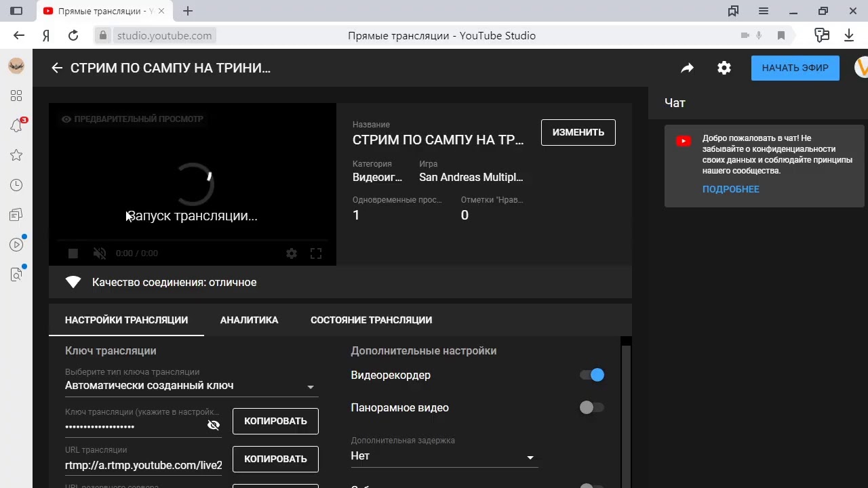Screen dimensions: 868x488
Task: Open the browser hamburger menu
Action: [x=764, y=11]
